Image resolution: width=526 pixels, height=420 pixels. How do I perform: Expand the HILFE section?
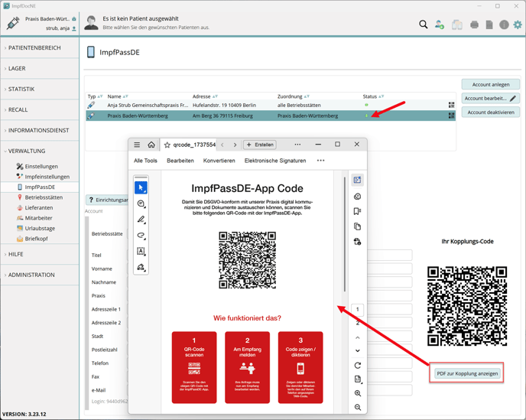[x=40, y=254]
